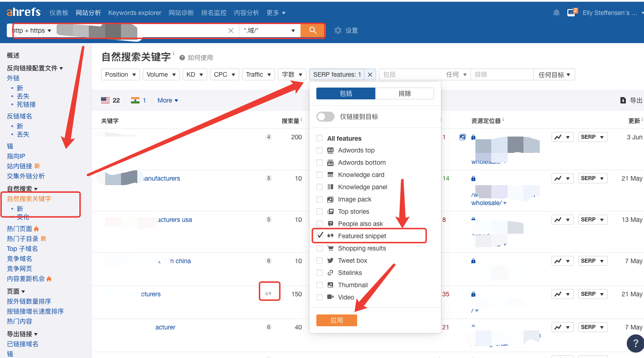Switch to the 包括 tab in SERP features
Viewport: 644px width, 358px height.
coord(346,93)
